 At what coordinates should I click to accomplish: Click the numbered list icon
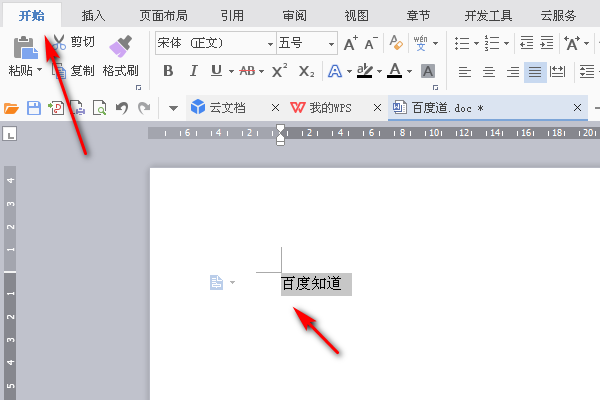(492, 43)
